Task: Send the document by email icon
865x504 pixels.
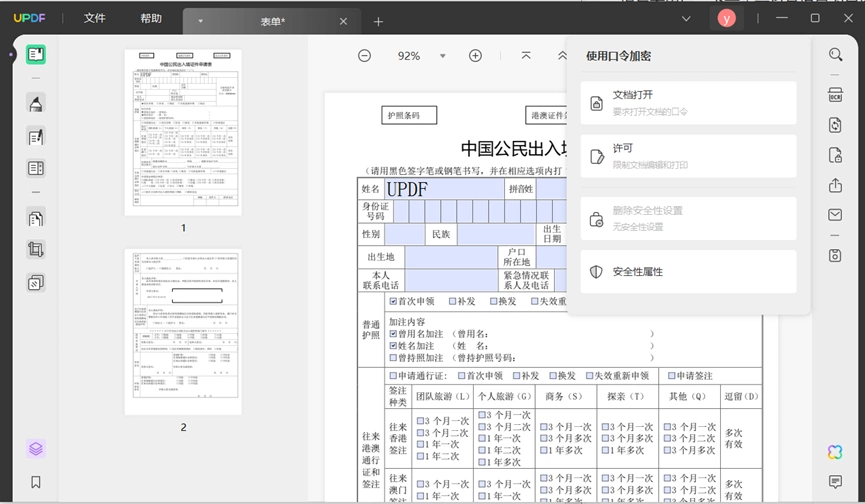Action: click(835, 215)
